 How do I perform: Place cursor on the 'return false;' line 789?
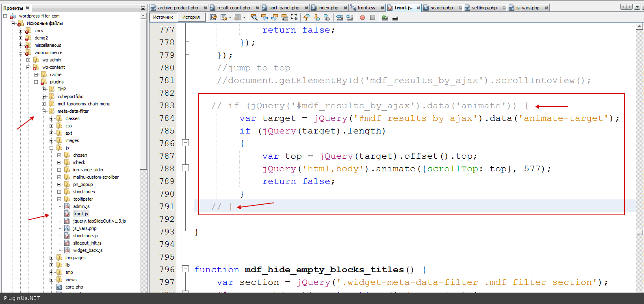point(299,181)
